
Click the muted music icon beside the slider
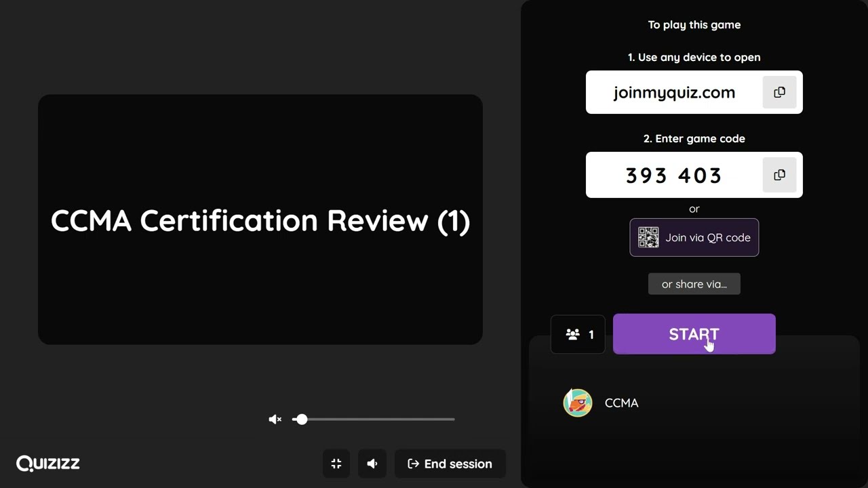(x=275, y=420)
